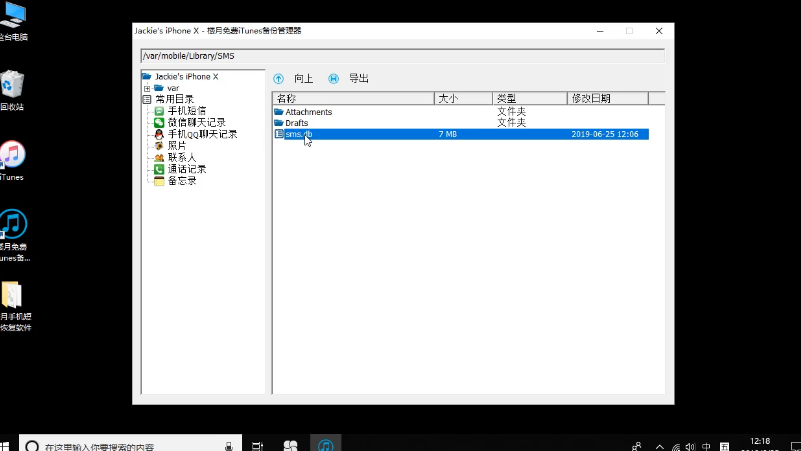
Task: Open 通话记录 in the sidebar
Action: [187, 169]
